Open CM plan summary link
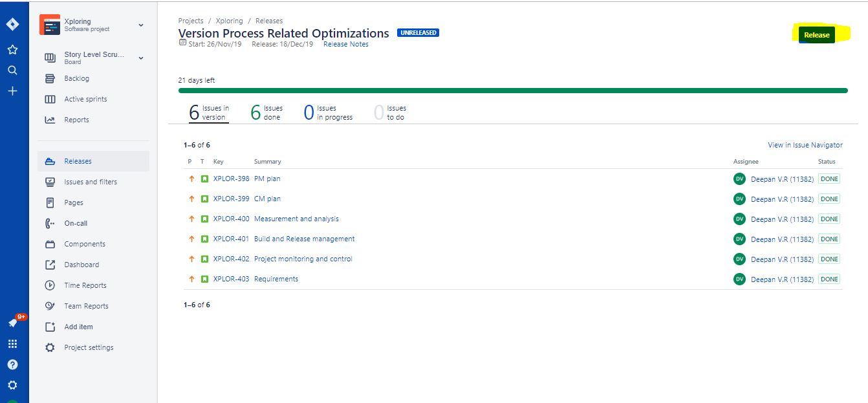Image resolution: width=868 pixels, height=403 pixels. click(267, 199)
